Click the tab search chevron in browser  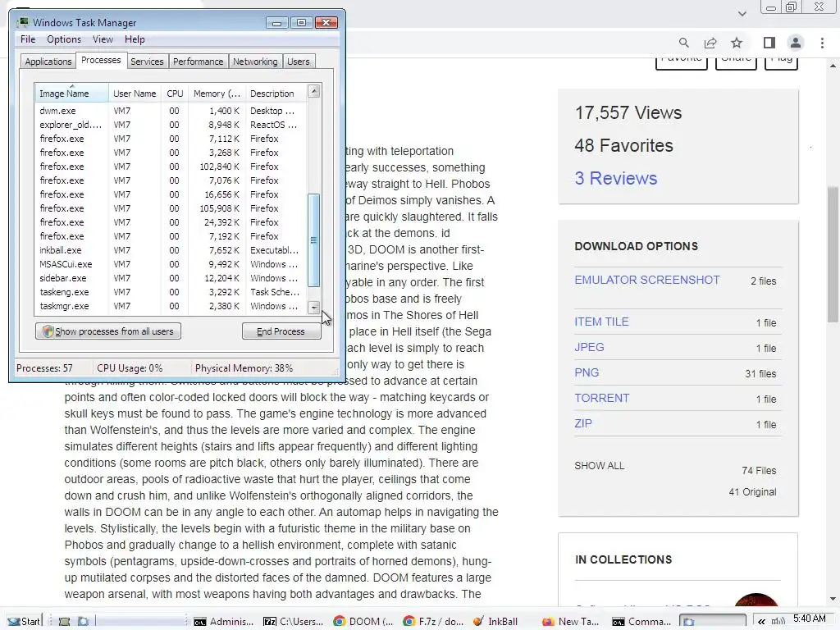[x=742, y=13]
